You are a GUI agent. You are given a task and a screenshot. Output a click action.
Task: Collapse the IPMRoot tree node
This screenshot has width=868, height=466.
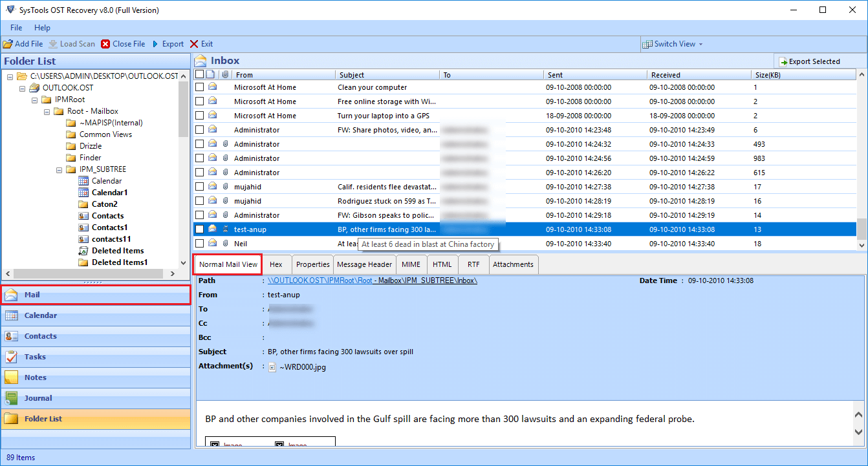pyautogui.click(x=34, y=100)
